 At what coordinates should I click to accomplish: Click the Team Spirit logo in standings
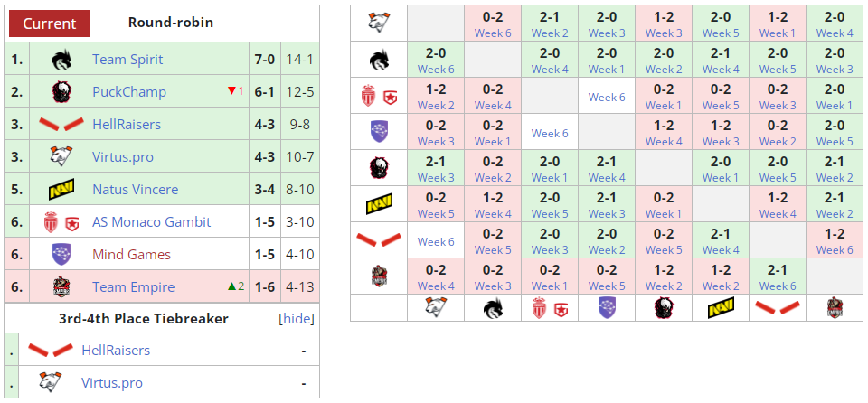(x=61, y=60)
